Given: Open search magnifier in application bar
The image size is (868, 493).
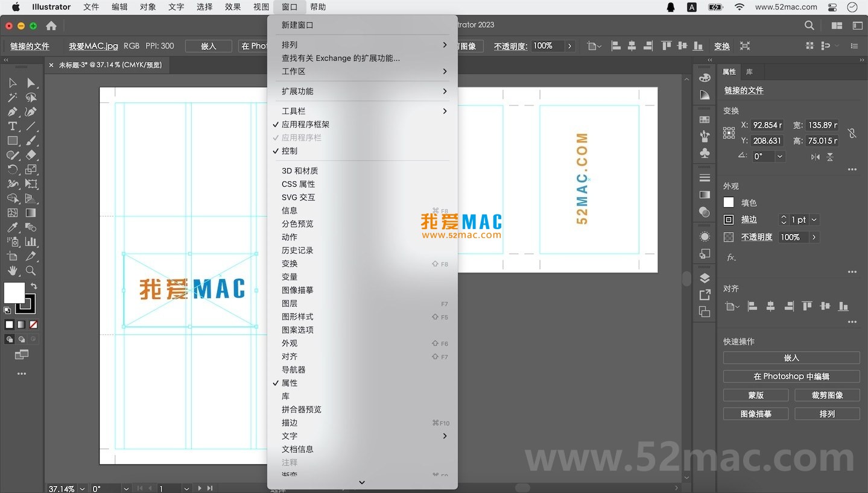Looking at the screenshot, I should pos(809,25).
